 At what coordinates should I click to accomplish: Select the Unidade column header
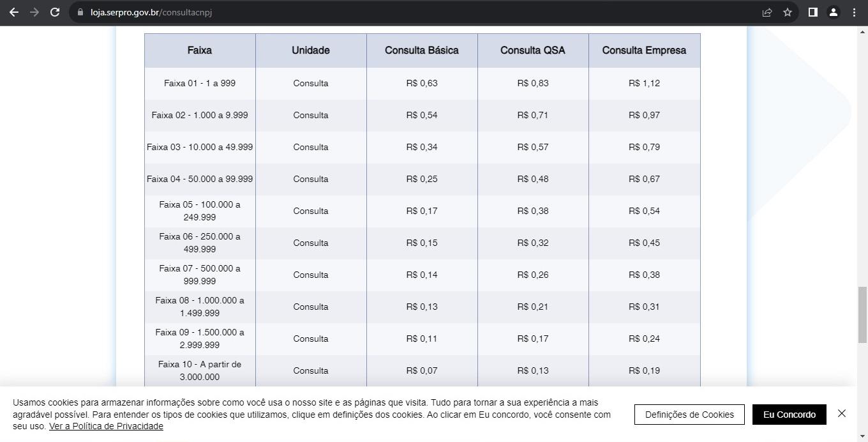311,50
